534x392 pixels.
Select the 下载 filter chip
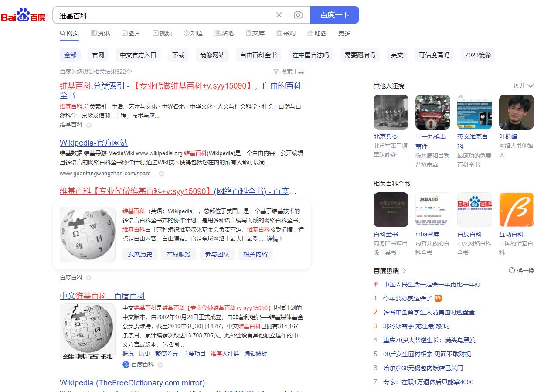click(178, 55)
